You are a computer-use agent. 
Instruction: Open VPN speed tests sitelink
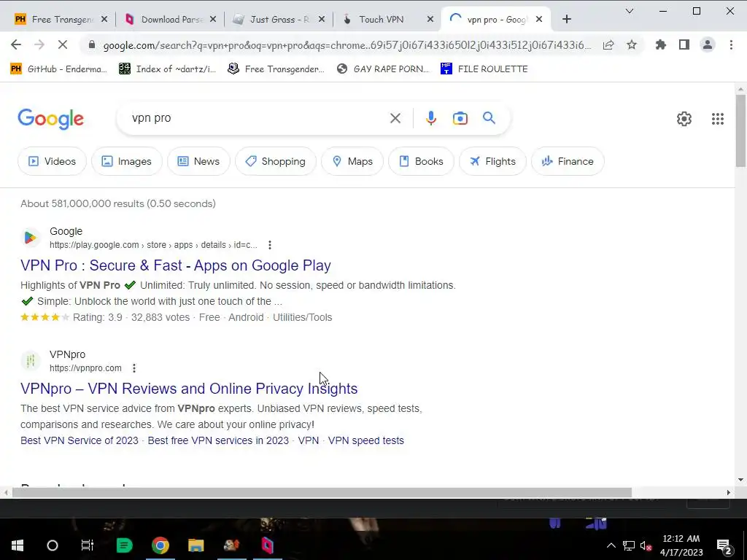(366, 440)
